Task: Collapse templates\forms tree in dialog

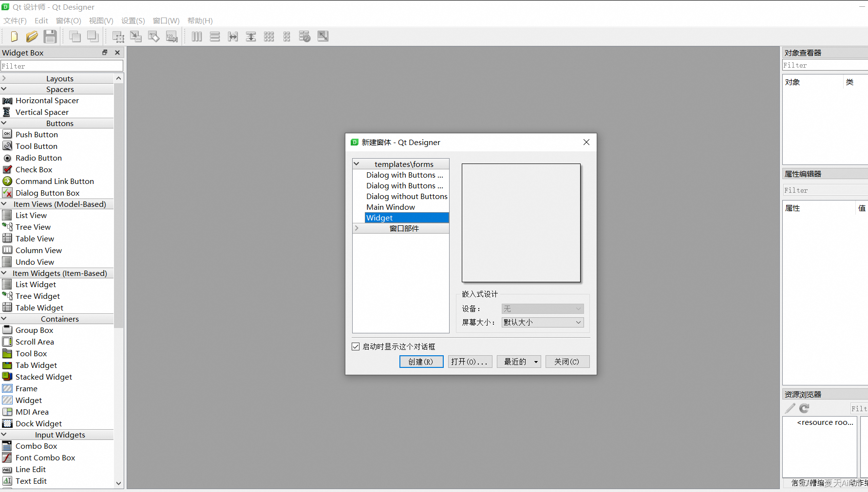Action: [357, 164]
